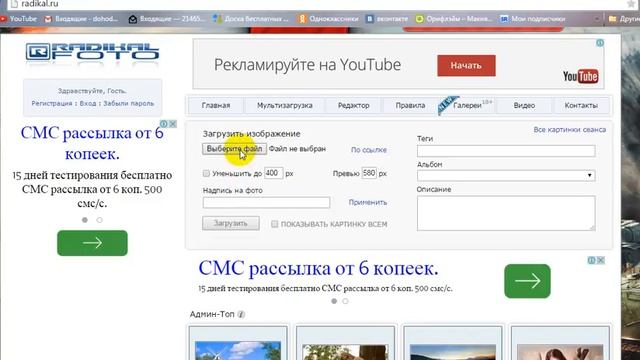Click ad info icon on YouTube banner

tap(600, 43)
